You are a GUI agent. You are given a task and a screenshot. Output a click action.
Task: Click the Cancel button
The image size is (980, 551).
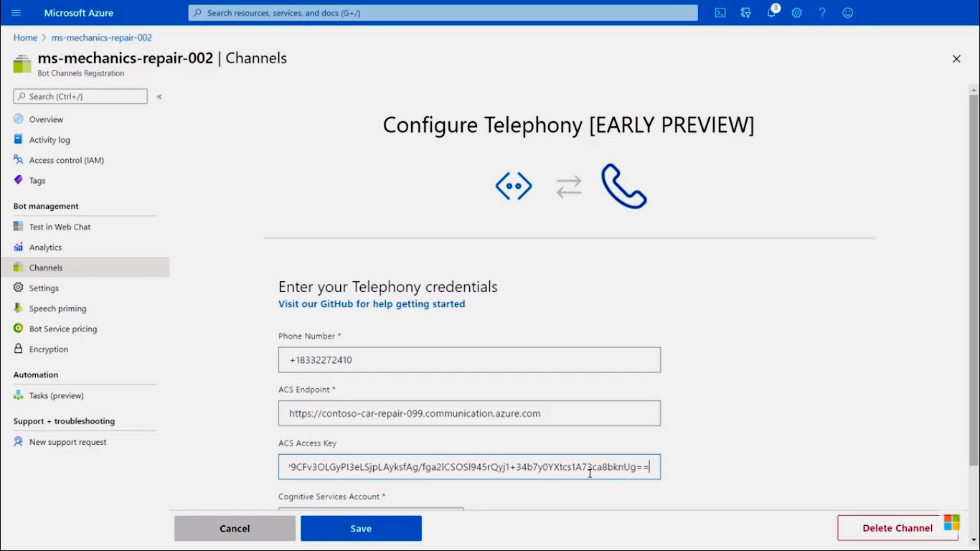tap(235, 528)
